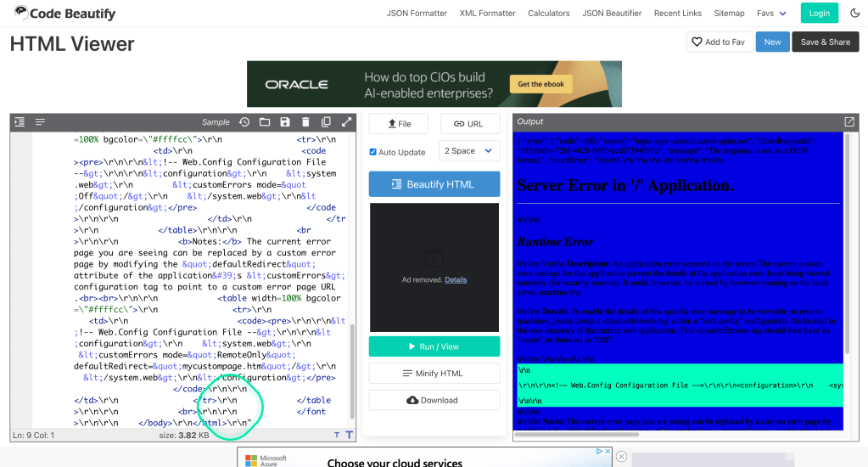The height and width of the screenshot is (467, 868).
Task: Save code with floppy disk icon
Action: tap(285, 122)
